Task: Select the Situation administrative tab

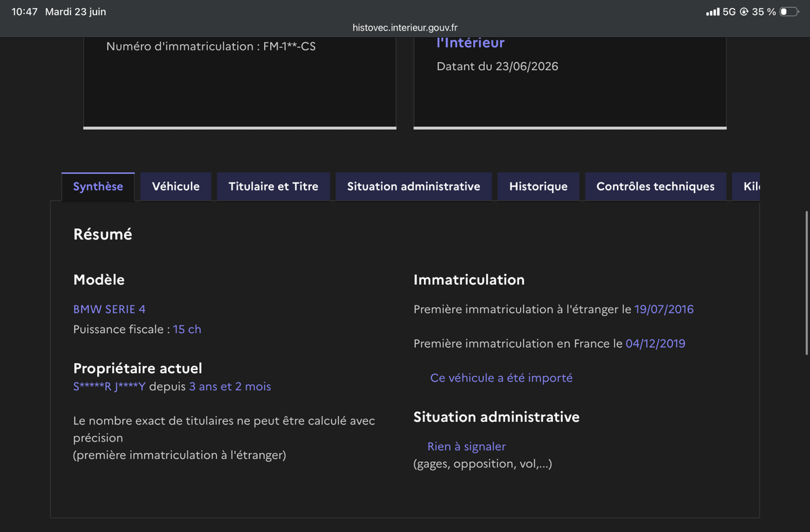Action: tap(414, 186)
